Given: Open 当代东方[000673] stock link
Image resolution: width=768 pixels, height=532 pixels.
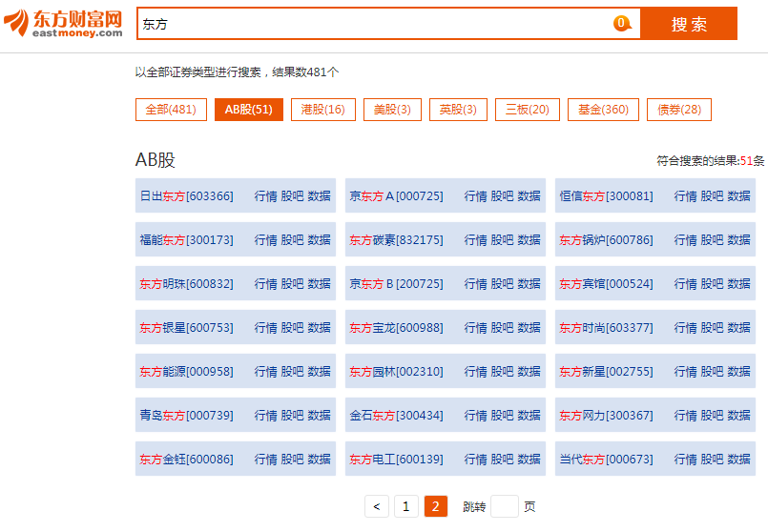Looking at the screenshot, I should click(607, 460).
